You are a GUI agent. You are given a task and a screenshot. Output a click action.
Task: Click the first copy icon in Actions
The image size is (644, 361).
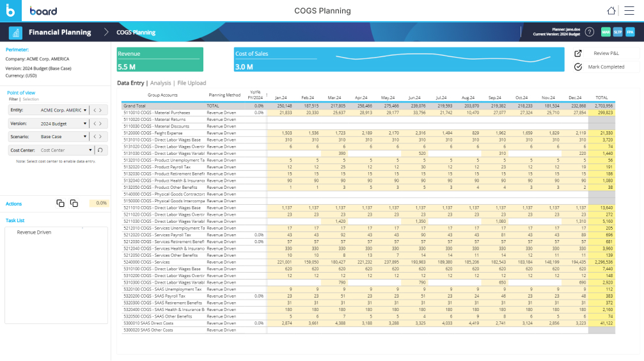(x=61, y=203)
